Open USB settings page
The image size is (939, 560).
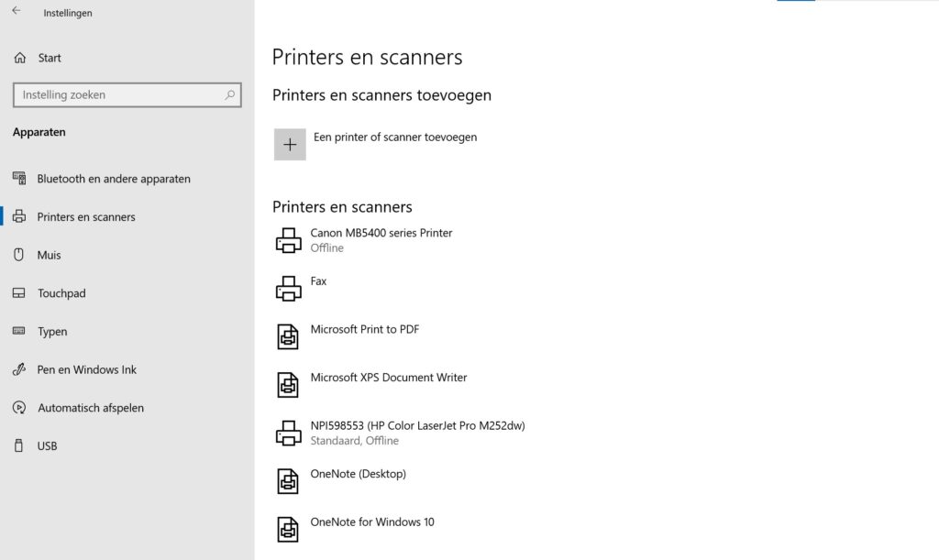(x=48, y=446)
